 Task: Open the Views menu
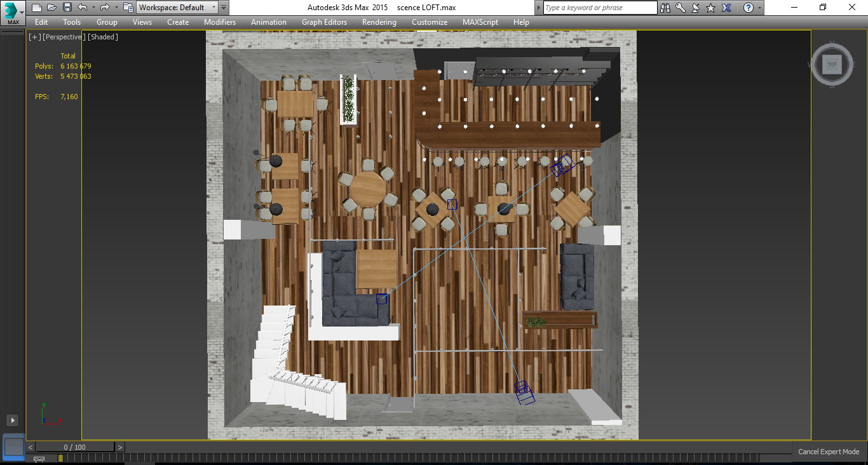142,22
